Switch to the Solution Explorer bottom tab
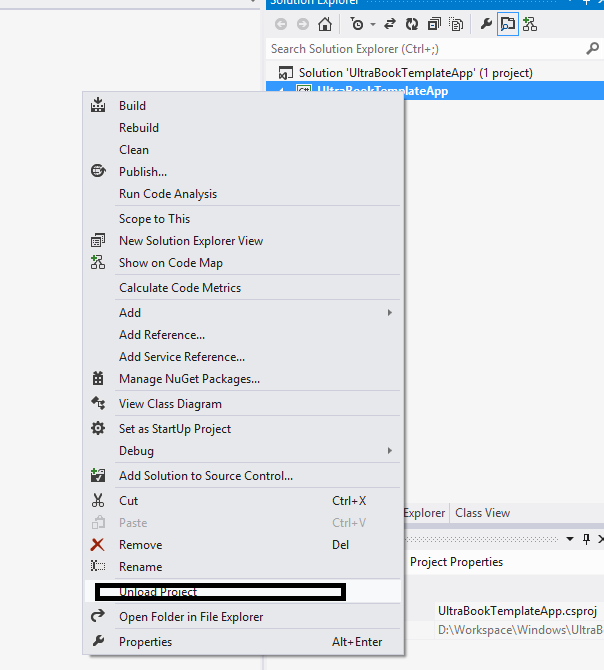This screenshot has height=670, width=604. [x=425, y=513]
